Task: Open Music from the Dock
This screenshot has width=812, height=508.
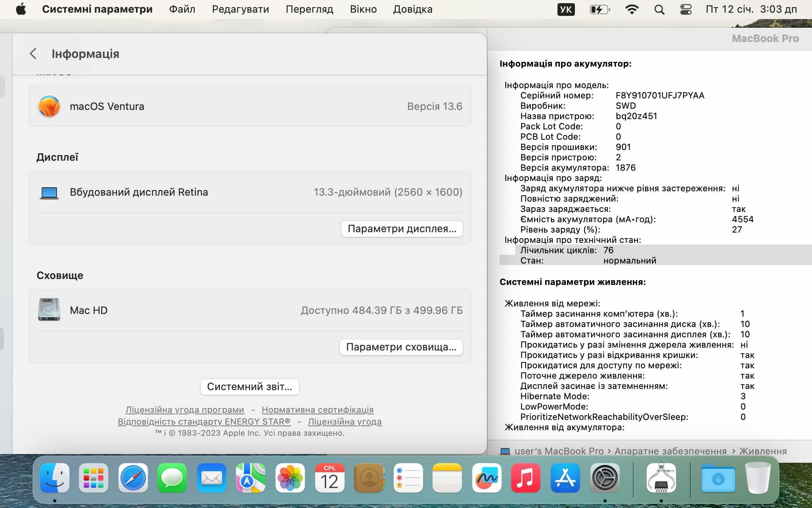Action: 526,478
